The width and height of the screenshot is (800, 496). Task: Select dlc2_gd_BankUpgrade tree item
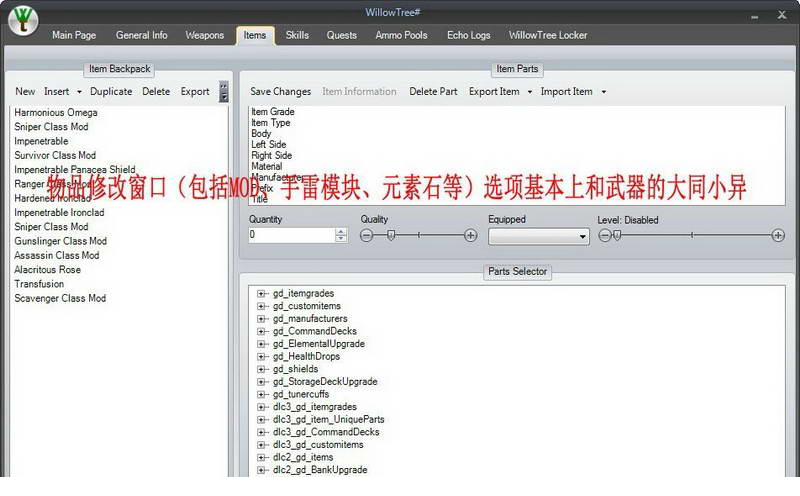coord(320,469)
